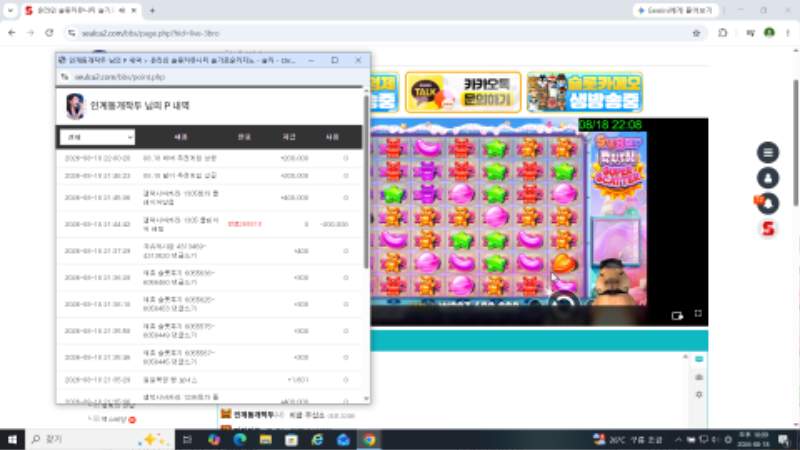Click the 08/18 22:08 timestamp overlay
Viewport: 800px width, 450px height.
click(x=610, y=125)
